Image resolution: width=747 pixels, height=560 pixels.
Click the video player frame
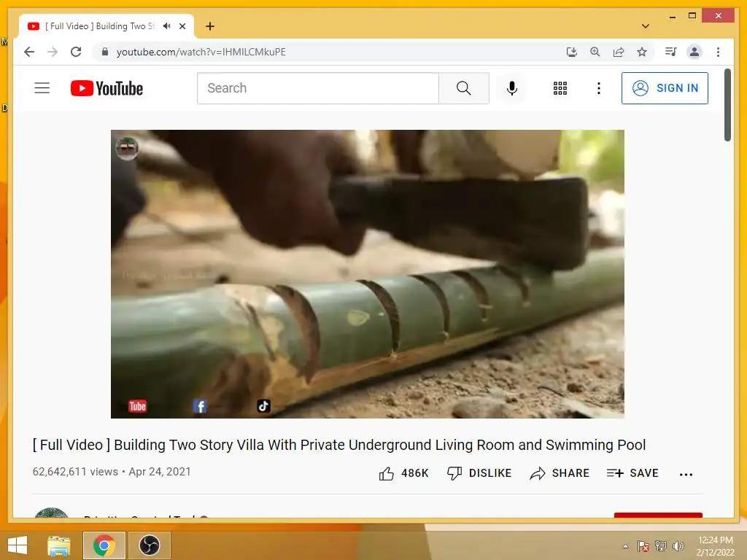point(368,274)
